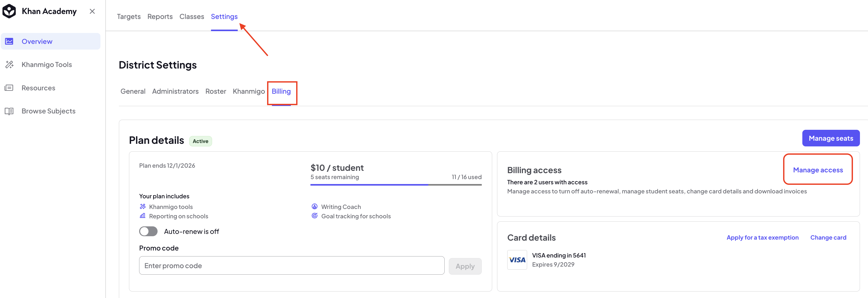Open Browse Subjects in the sidebar
868x298 pixels.
tap(49, 111)
